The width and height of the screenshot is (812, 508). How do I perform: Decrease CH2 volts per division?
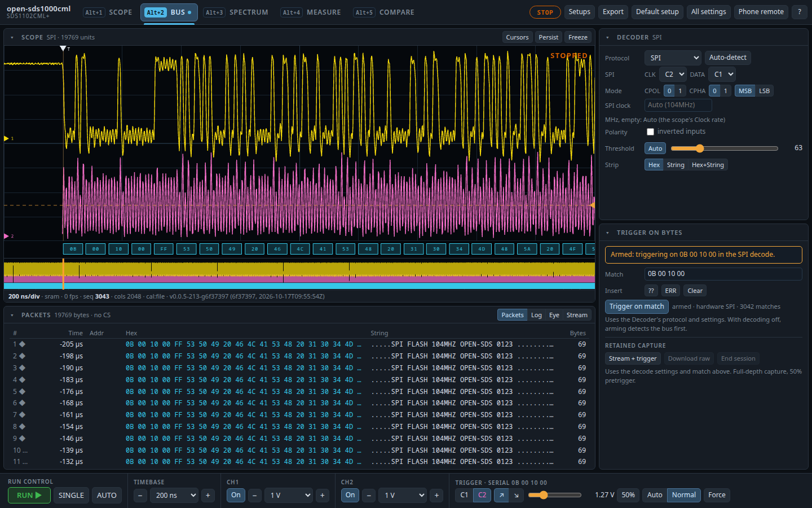369,495
